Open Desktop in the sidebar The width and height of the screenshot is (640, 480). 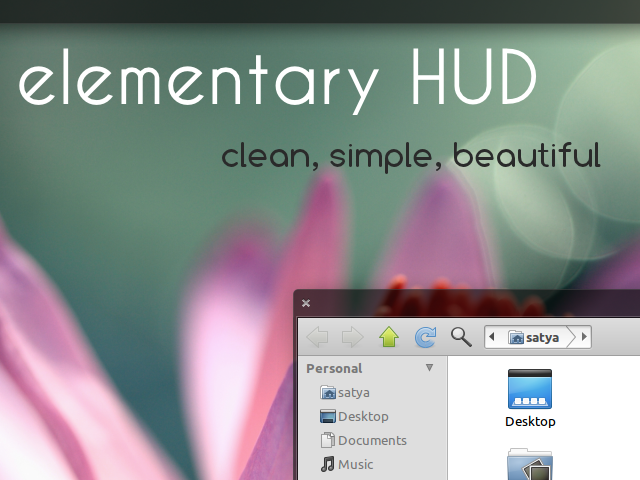tap(354, 416)
